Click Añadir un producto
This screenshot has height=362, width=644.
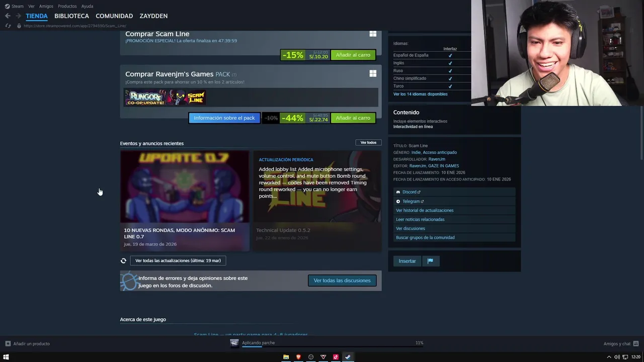(x=31, y=343)
